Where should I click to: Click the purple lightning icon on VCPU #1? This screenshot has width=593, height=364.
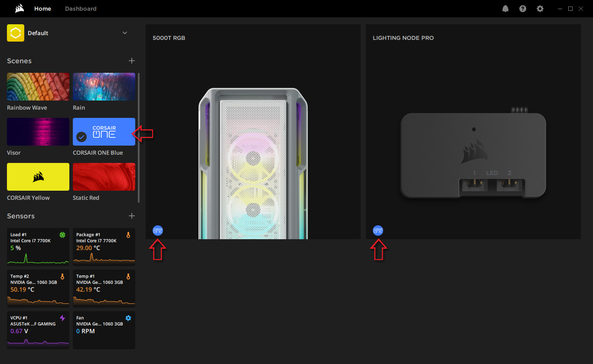click(62, 318)
